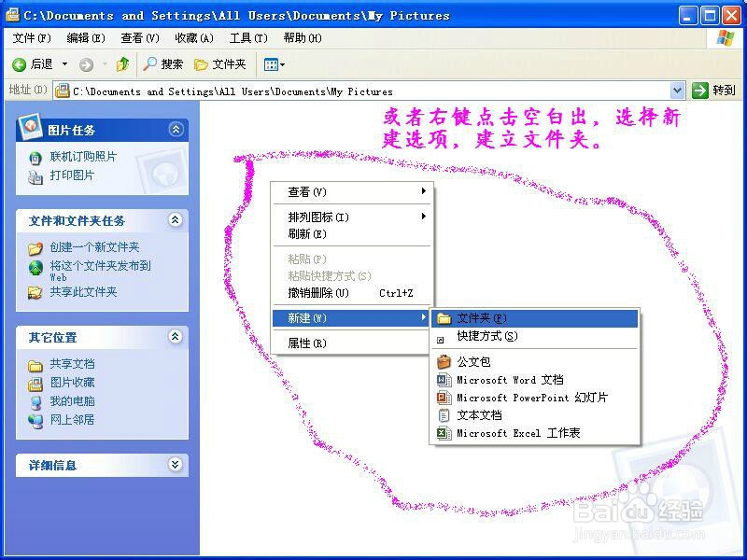Toggle the Folders pane button
The image size is (747, 560).
[220, 64]
